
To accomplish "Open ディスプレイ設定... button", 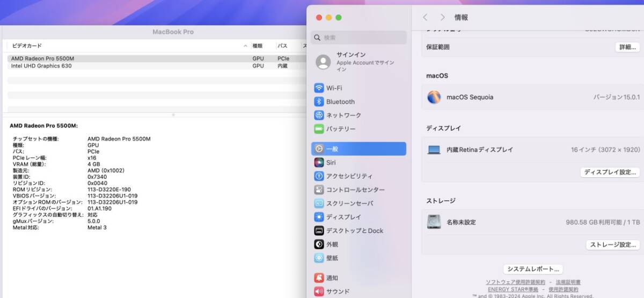I will point(610,172).
